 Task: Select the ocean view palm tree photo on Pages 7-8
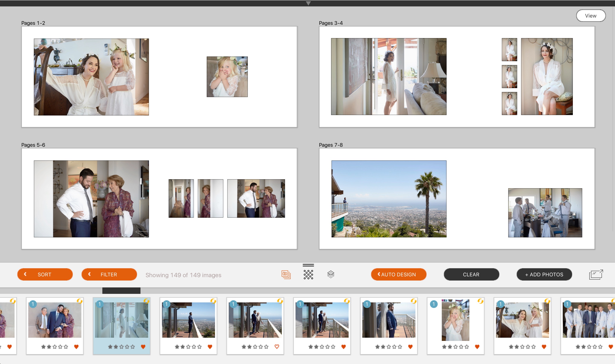(x=389, y=199)
